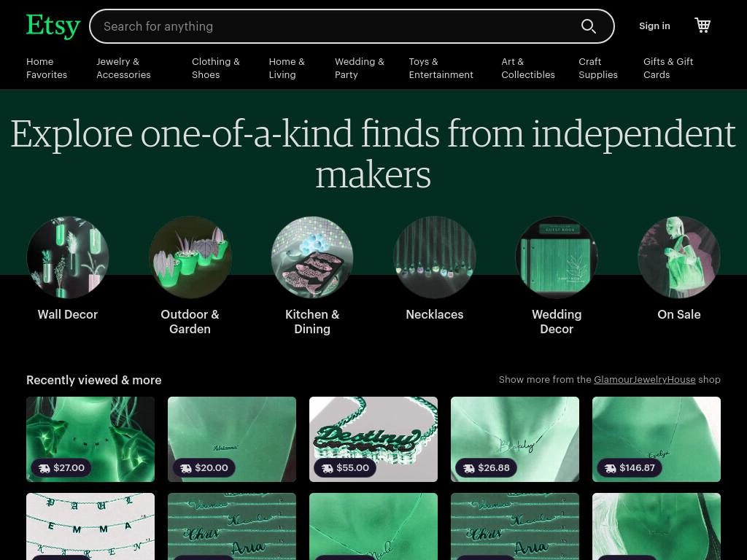This screenshot has width=747, height=560.
Task: Click the Etsy logo
Action: click(53, 26)
